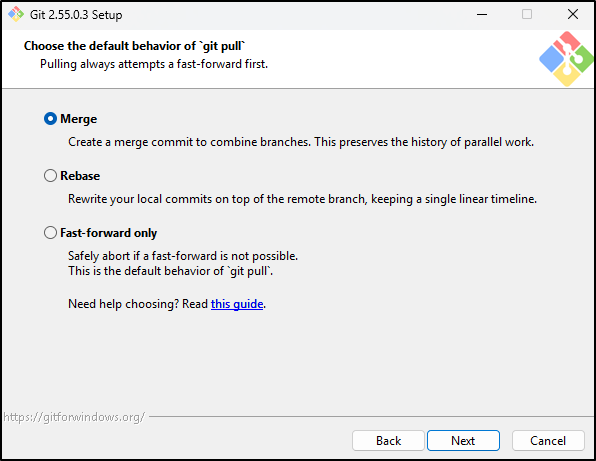This screenshot has width=596, height=461.
Task: Click the large Git logo in header
Action: point(566,59)
